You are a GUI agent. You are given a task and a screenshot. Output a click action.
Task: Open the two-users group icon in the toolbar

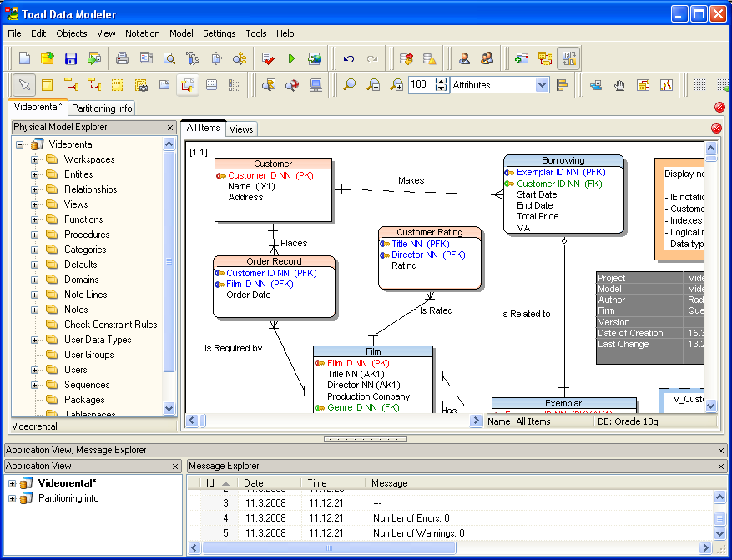click(487, 58)
